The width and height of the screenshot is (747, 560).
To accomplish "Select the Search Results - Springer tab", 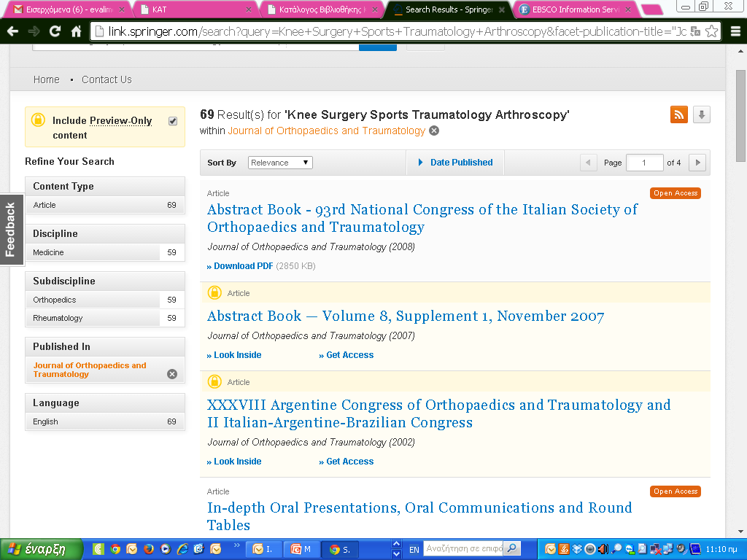I will [449, 9].
